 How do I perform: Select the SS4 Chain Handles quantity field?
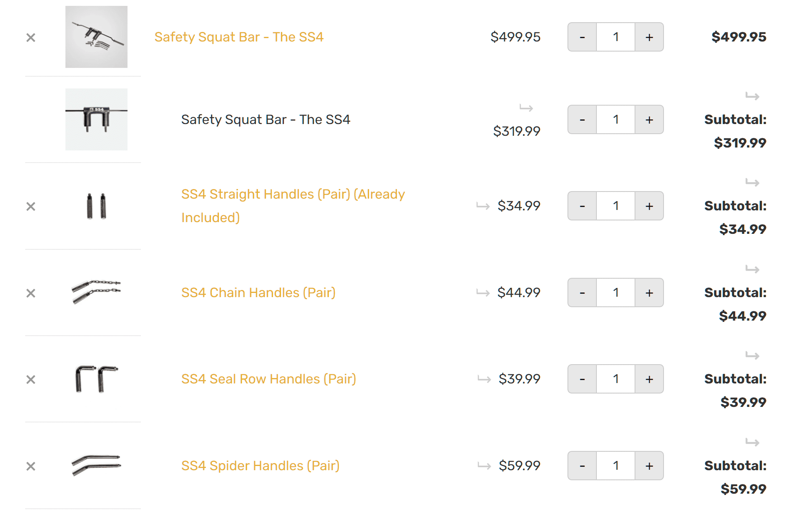[x=615, y=293]
